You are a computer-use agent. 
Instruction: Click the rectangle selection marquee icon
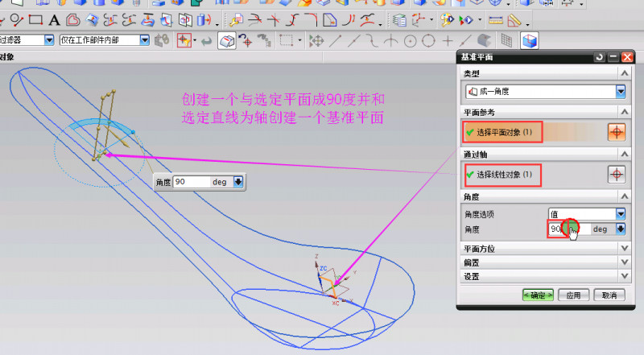287,40
